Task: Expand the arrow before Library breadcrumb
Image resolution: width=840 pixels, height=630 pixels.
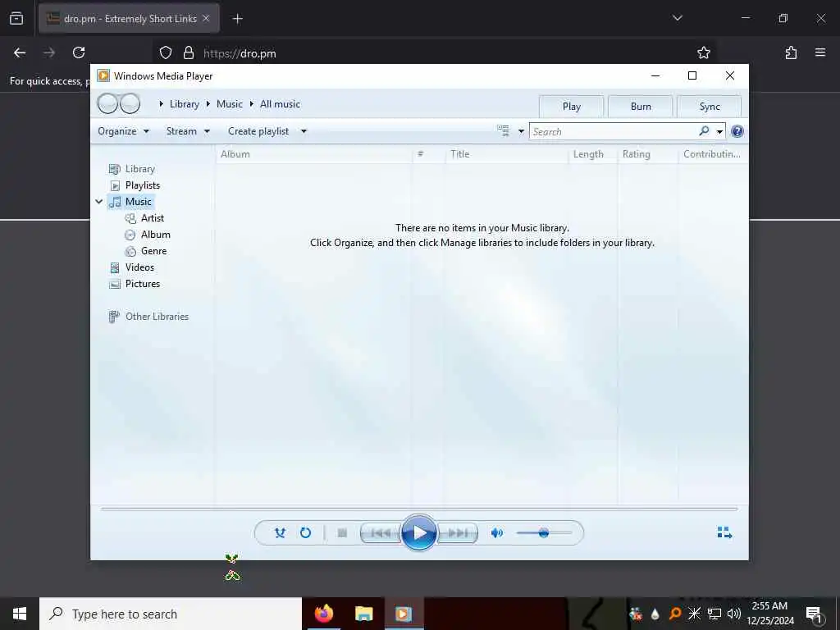Action: tap(161, 104)
